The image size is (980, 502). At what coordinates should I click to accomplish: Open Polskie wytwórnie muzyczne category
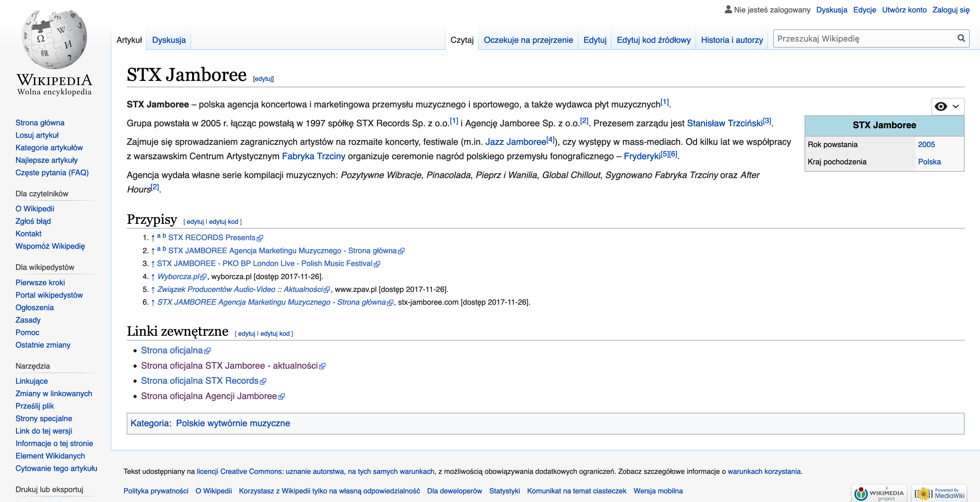pos(233,423)
